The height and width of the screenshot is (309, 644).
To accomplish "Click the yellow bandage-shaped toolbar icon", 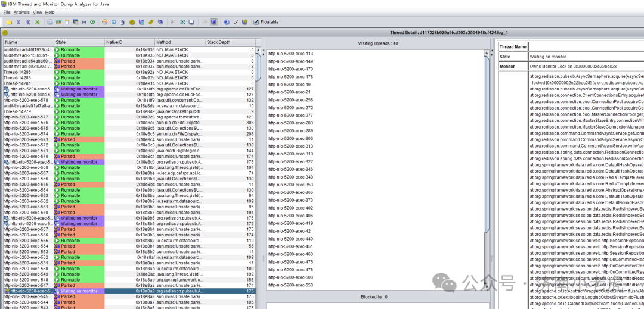I will click(151, 22).
